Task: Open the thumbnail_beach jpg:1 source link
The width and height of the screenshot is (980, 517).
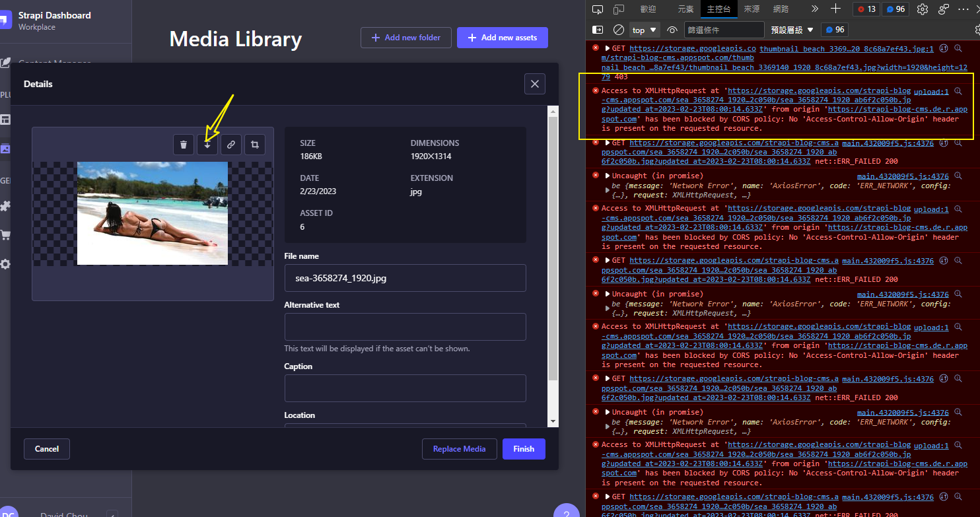Action: pos(847,48)
